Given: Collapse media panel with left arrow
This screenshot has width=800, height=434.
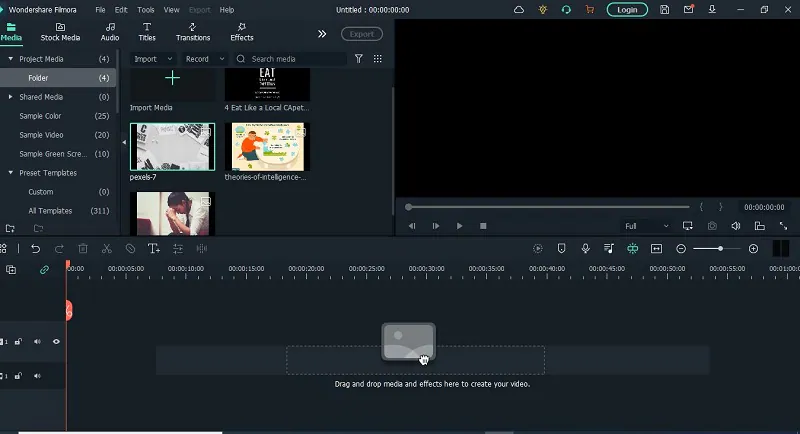Looking at the screenshot, I should 124,142.
